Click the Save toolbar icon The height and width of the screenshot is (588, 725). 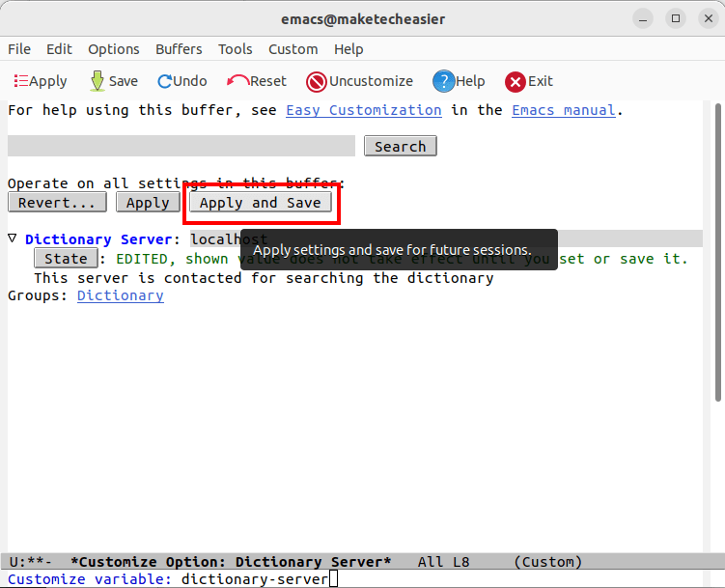tap(114, 81)
